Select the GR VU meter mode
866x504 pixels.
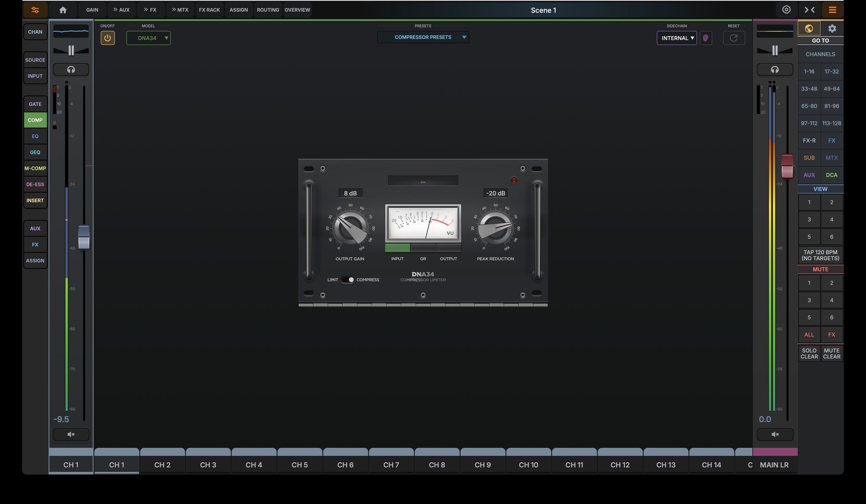point(423,248)
